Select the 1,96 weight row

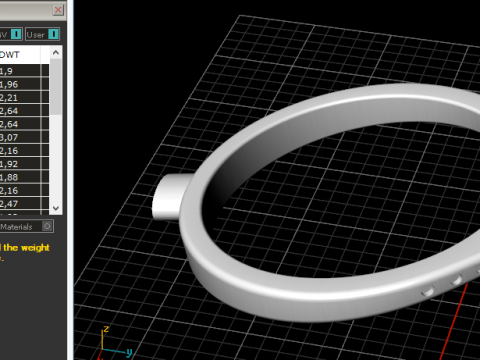point(24,84)
